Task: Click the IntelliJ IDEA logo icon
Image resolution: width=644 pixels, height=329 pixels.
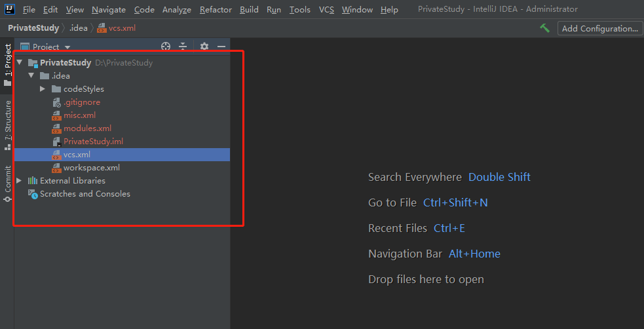Action: (9, 9)
